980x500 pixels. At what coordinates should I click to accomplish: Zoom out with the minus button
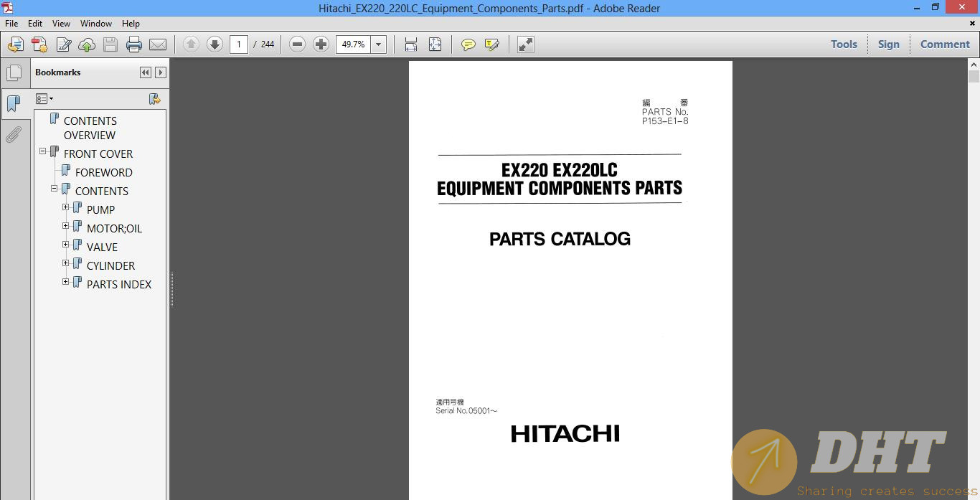pos(297,44)
